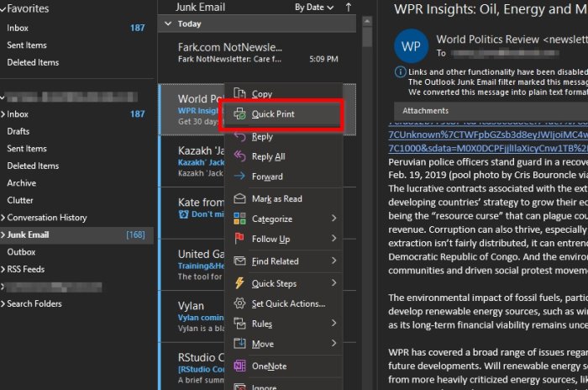The height and width of the screenshot is (390, 588).
Task: Click the purple OneNote icon
Action: (x=239, y=366)
